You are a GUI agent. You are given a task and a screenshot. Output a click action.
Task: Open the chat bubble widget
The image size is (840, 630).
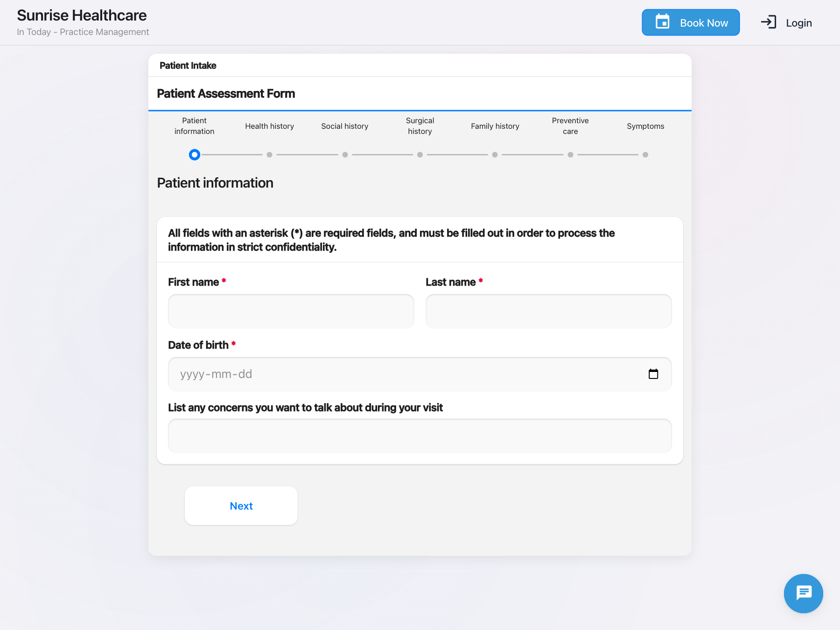click(803, 593)
